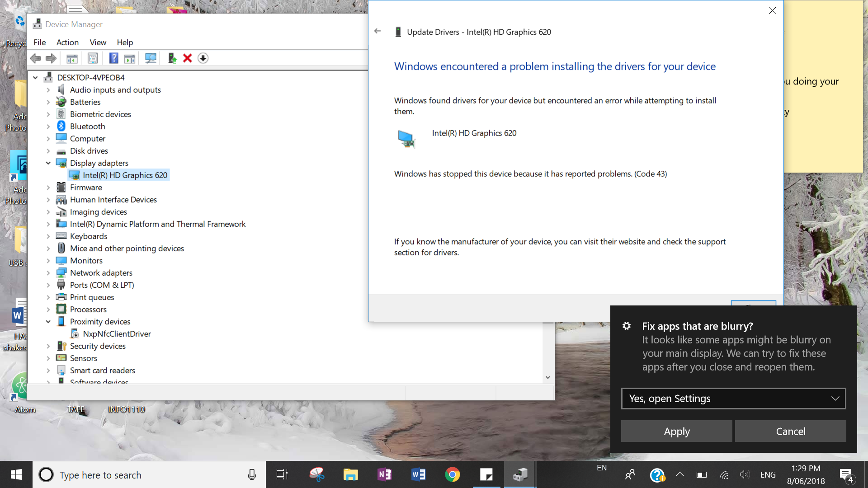Viewport: 868px width, 488px height.
Task: Click the Back arrow in Device Manager toolbar
Action: point(35,58)
